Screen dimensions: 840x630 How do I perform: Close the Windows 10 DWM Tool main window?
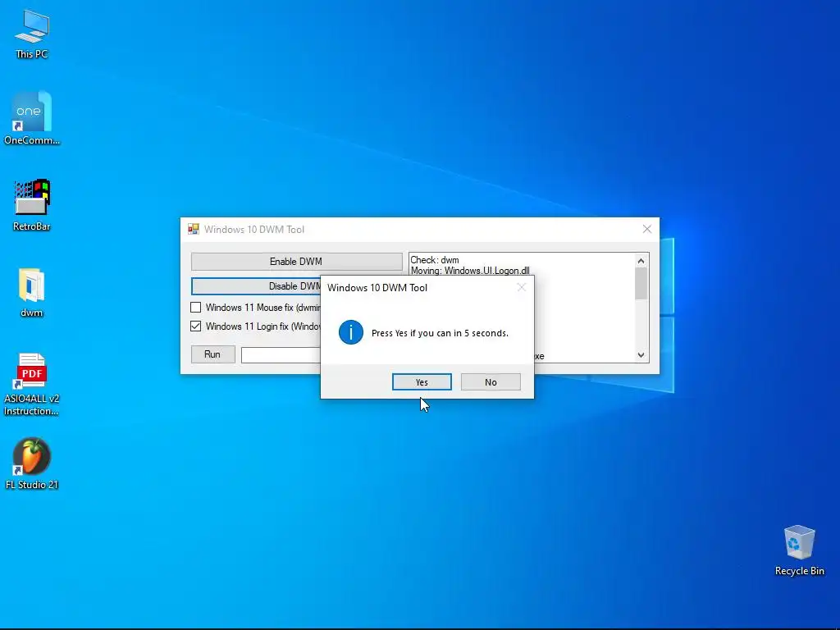647,230
